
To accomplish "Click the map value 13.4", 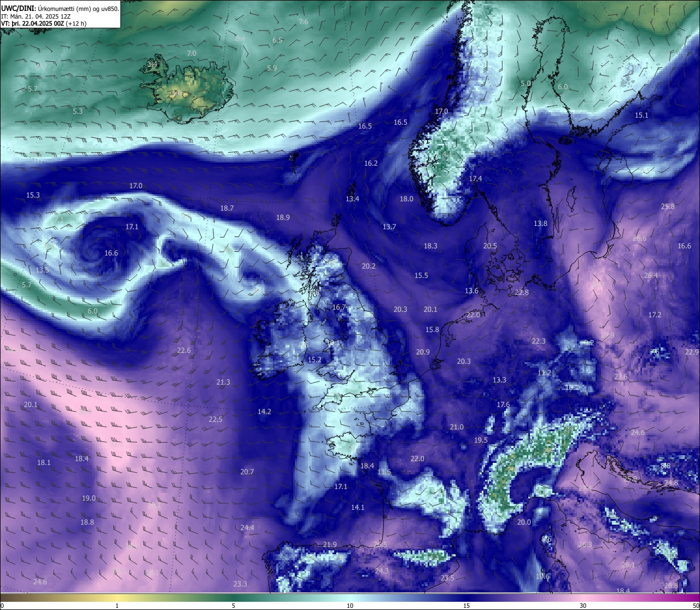I will [x=352, y=199].
